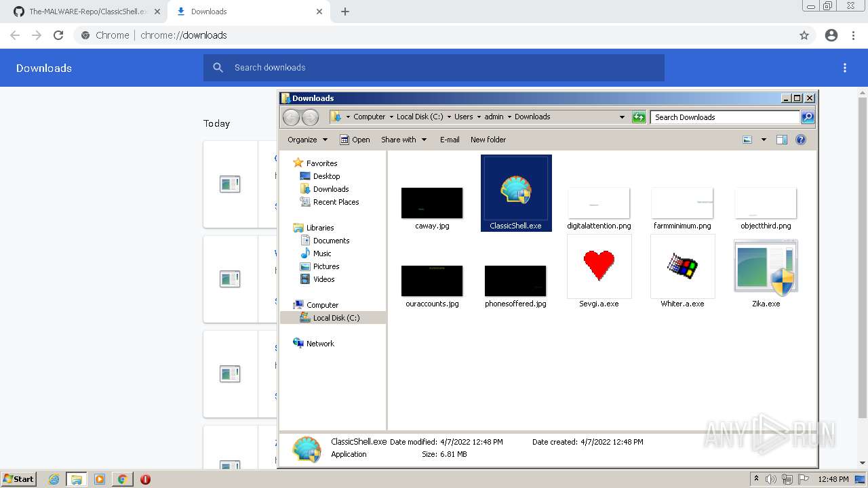Open the Organize dropdown menu
The image size is (868, 488).
pyautogui.click(x=307, y=140)
